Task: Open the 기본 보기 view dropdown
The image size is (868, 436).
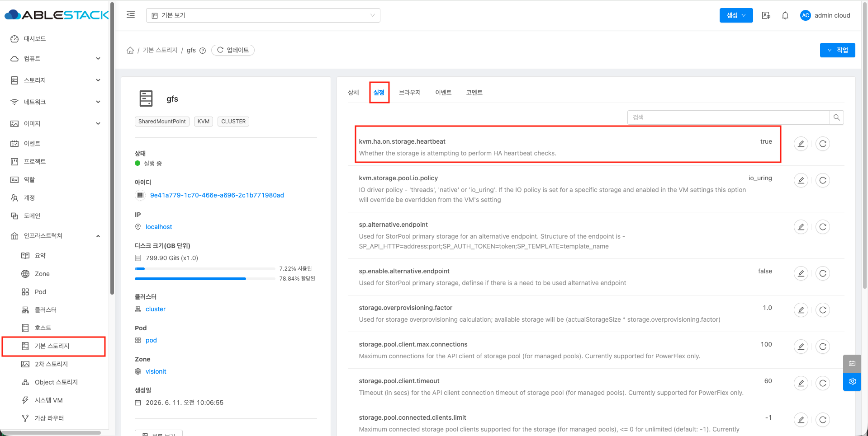Action: [x=263, y=15]
